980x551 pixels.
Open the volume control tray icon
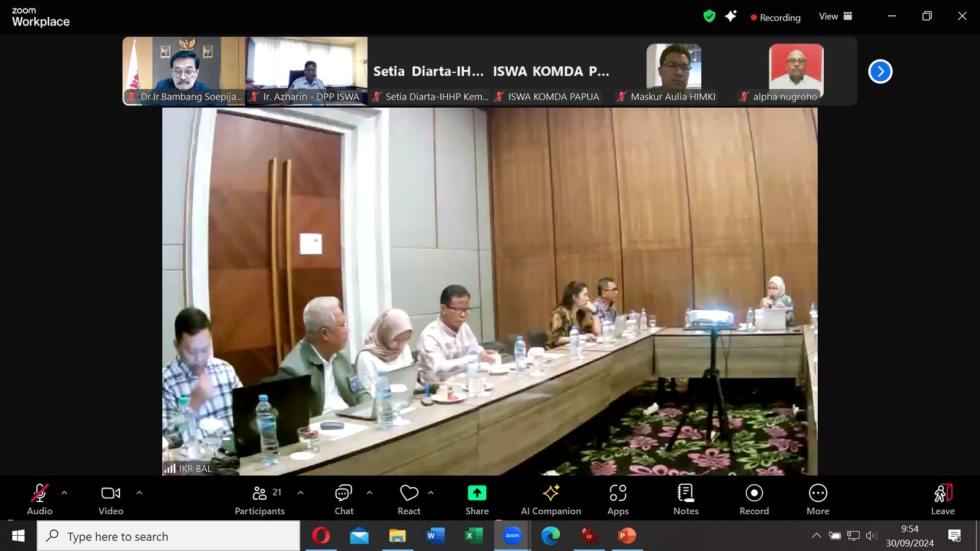(x=872, y=536)
